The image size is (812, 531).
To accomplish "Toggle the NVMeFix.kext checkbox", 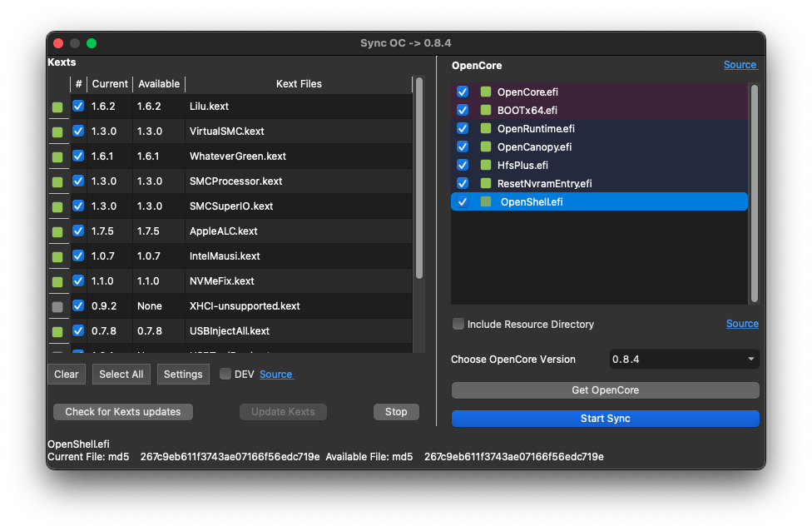I will (x=78, y=280).
